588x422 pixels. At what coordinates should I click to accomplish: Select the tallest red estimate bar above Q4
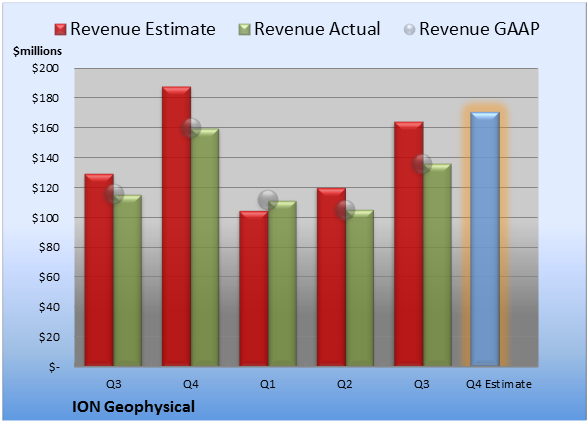176,226
